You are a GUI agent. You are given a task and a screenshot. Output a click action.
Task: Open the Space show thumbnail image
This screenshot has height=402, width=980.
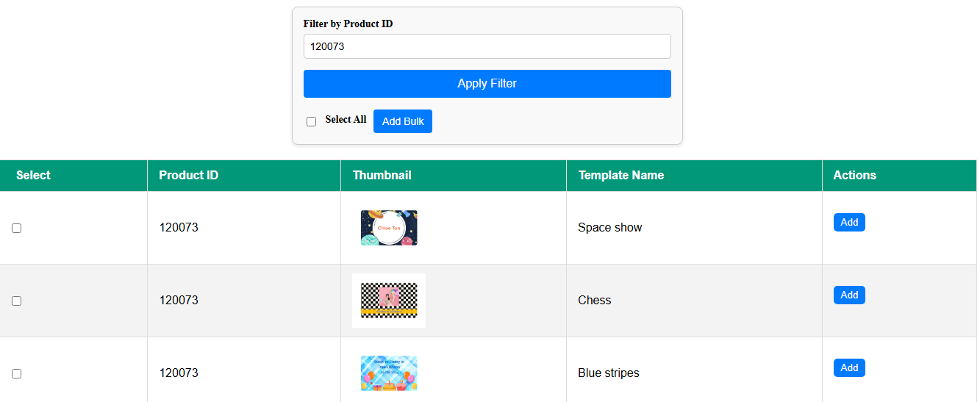[389, 228]
